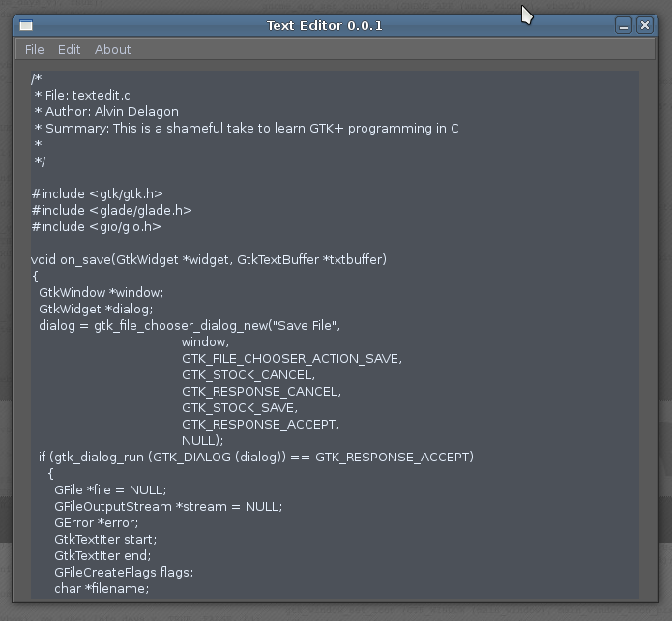Click the 'window,' argument line

click(x=205, y=342)
